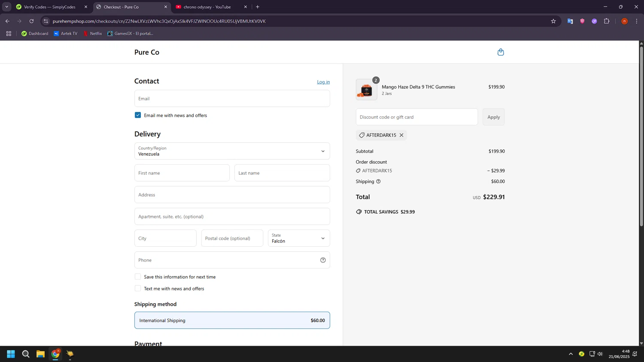Open the GamesGX bookmark
Viewport: 644px width, 362px height.
130,33
